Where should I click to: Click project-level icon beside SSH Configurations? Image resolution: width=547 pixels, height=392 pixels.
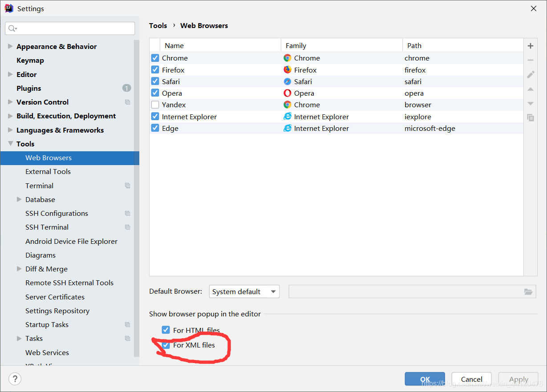[x=128, y=213]
